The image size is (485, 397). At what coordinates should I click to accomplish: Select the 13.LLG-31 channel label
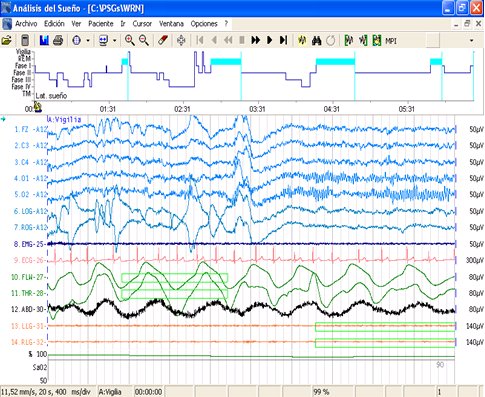[28, 326]
